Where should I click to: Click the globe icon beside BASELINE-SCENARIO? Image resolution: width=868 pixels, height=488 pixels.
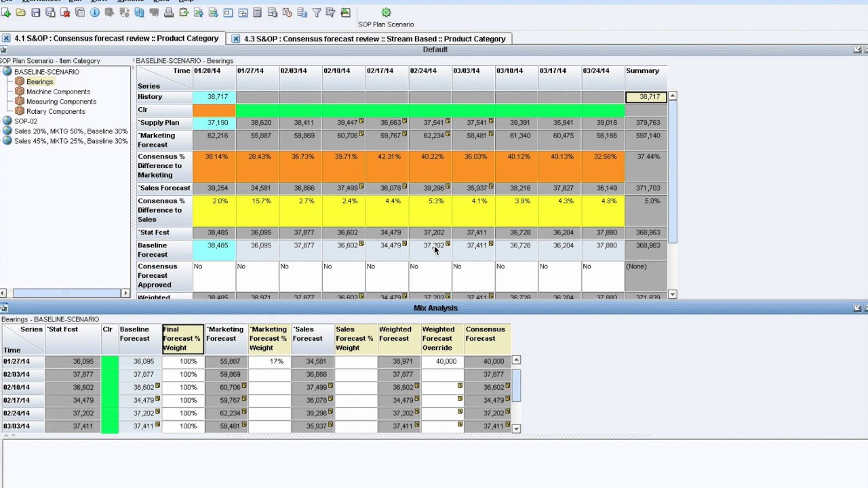point(7,72)
